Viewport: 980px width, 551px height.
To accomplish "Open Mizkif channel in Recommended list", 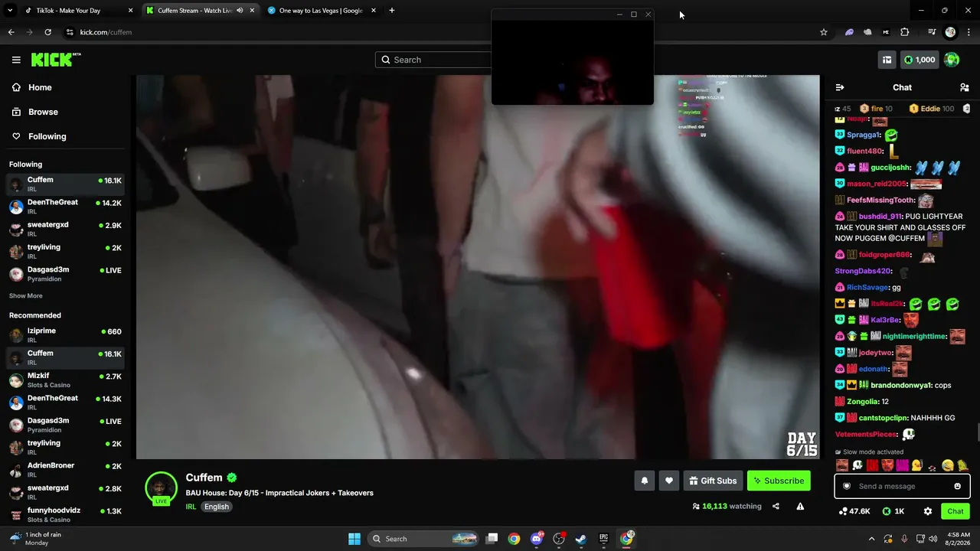I will 65,380.
